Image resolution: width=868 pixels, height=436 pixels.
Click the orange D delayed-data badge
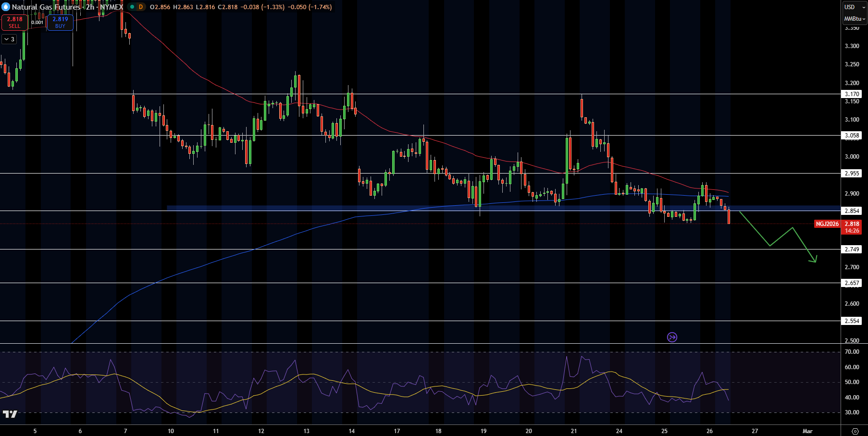tap(140, 7)
